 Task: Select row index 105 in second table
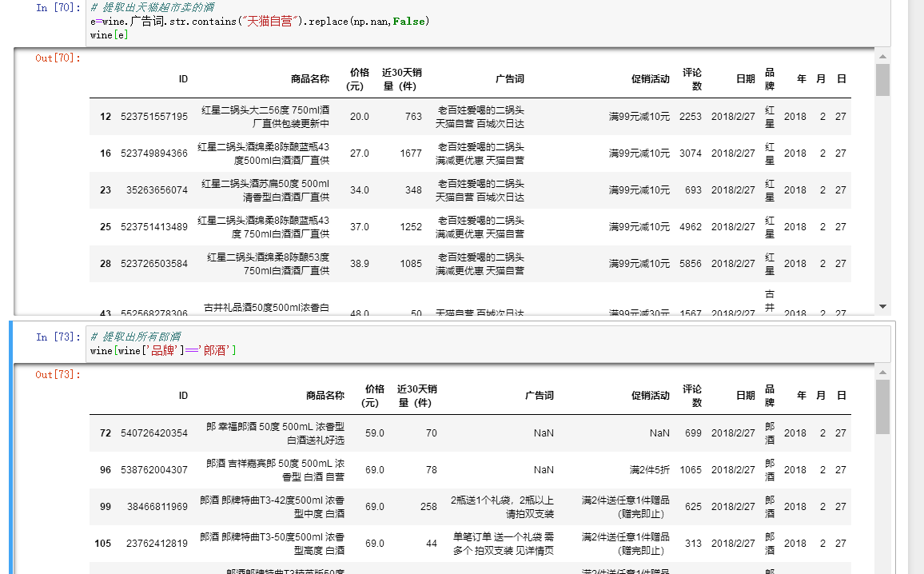pos(102,544)
